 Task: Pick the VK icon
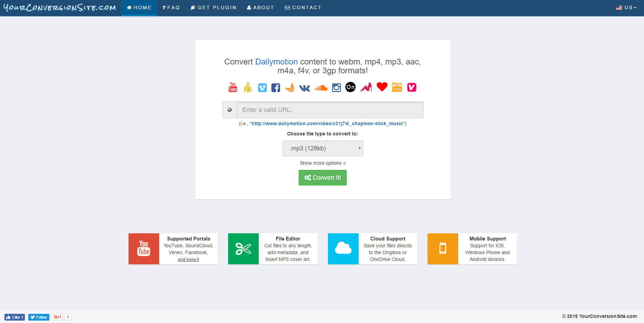305,88
